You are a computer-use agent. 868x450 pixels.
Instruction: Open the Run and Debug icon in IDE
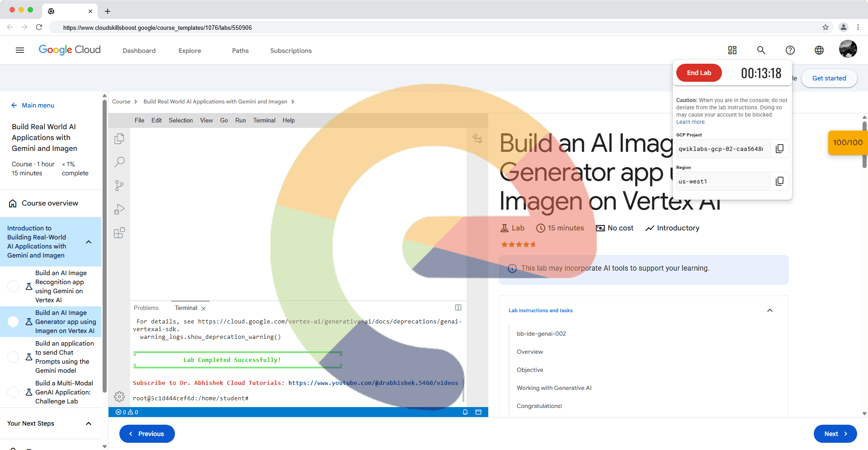pyautogui.click(x=119, y=209)
